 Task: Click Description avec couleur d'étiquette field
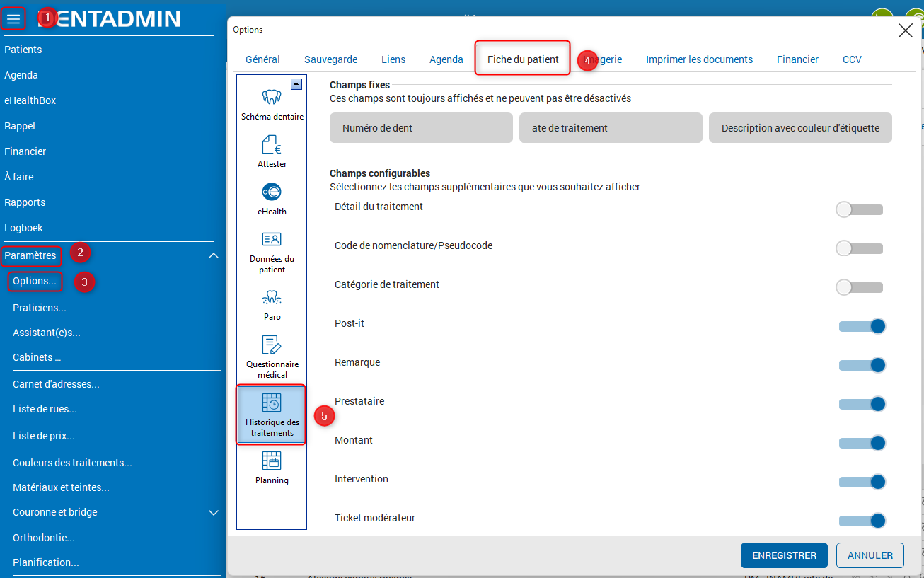coord(800,128)
